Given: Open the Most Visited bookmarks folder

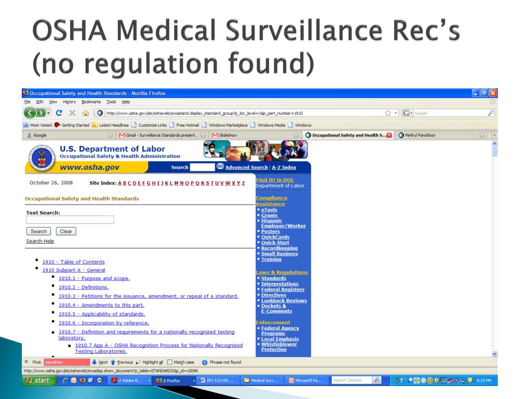Looking at the screenshot, I should (x=37, y=125).
